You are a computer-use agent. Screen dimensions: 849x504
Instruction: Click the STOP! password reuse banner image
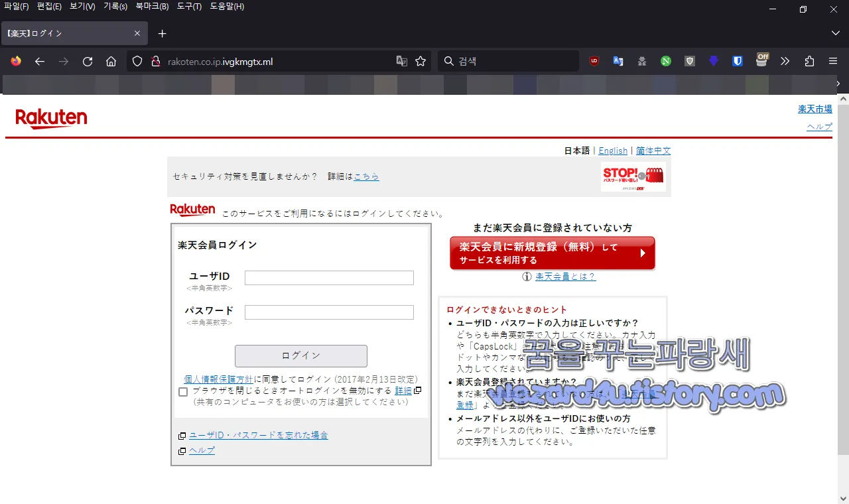click(633, 176)
